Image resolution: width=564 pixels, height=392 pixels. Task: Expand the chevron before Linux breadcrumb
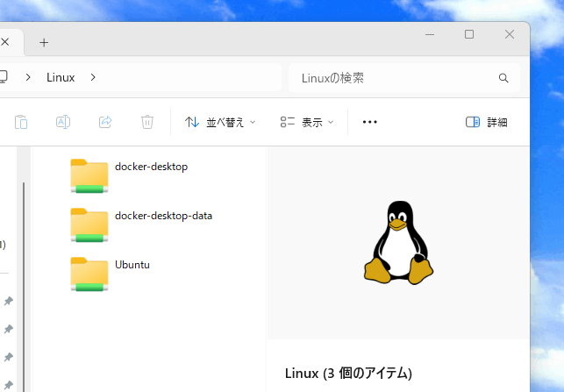tap(28, 77)
